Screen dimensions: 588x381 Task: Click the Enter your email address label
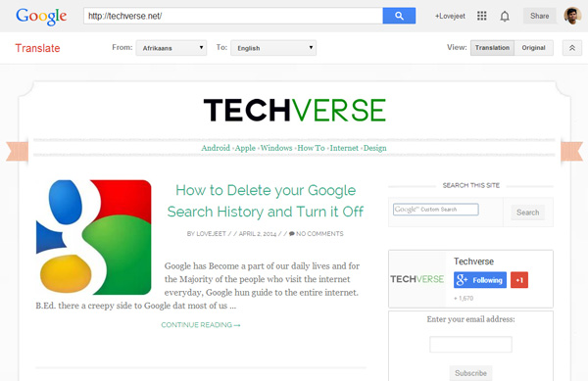470,319
